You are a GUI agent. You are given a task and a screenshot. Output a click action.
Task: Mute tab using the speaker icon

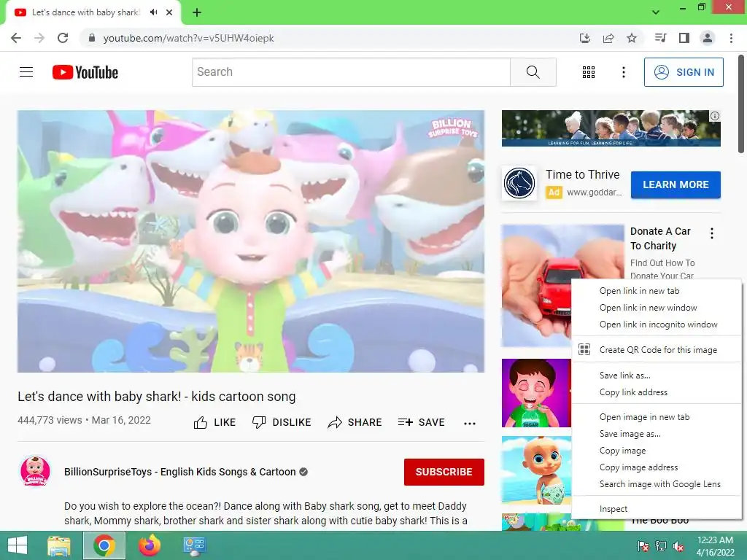(x=153, y=12)
